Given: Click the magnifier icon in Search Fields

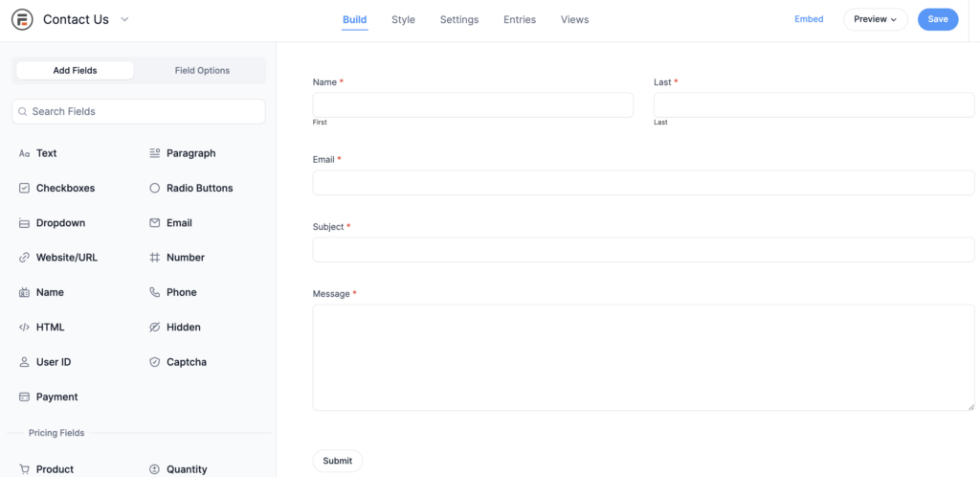Looking at the screenshot, I should [x=23, y=112].
